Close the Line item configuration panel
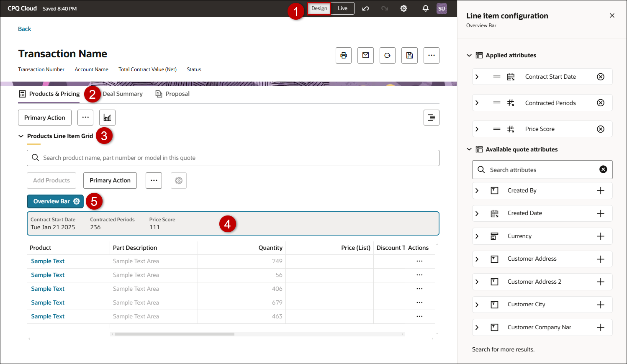The image size is (627, 364). [612, 15]
